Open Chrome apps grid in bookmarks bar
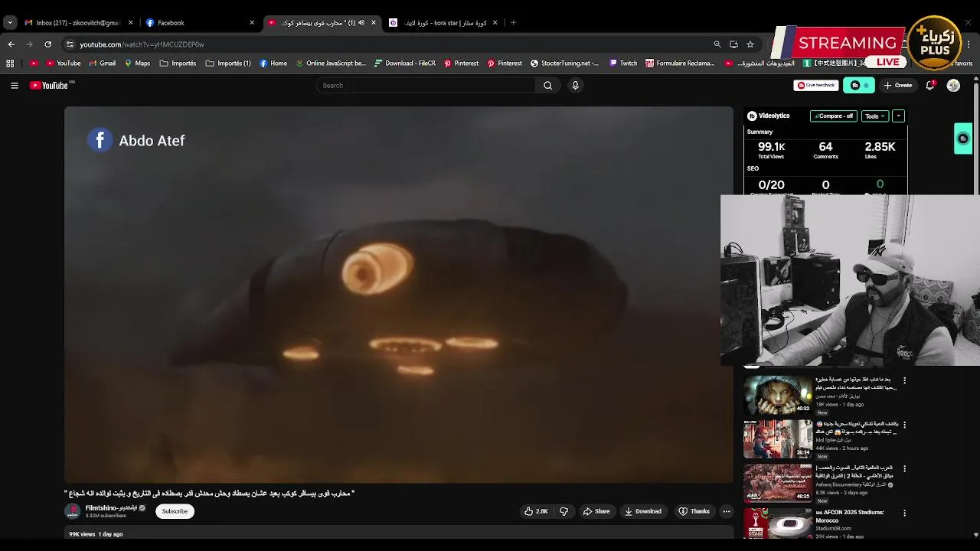Image resolution: width=980 pixels, height=551 pixels. [10, 64]
